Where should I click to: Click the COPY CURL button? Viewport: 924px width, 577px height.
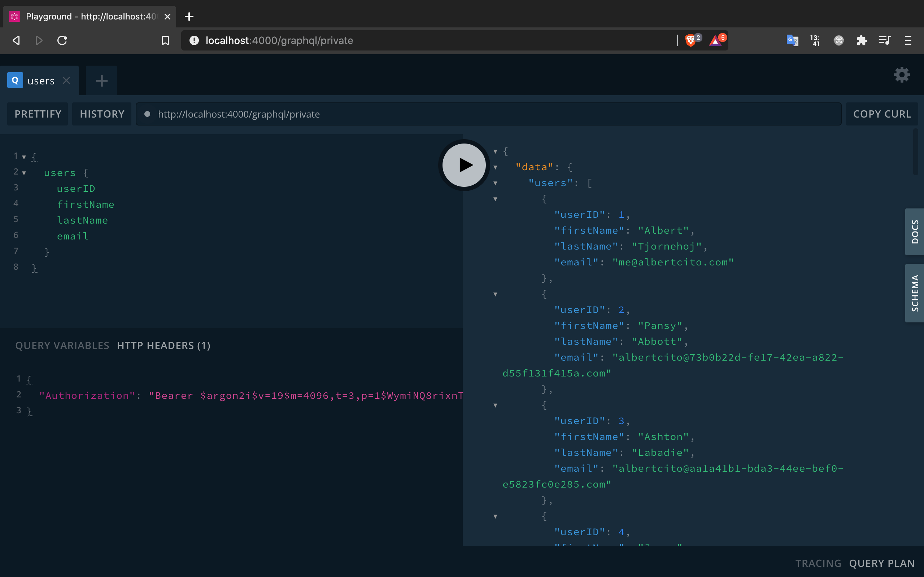click(882, 114)
